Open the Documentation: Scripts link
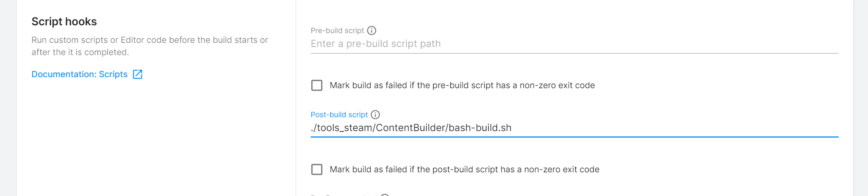This screenshot has width=868, height=196. [x=80, y=74]
